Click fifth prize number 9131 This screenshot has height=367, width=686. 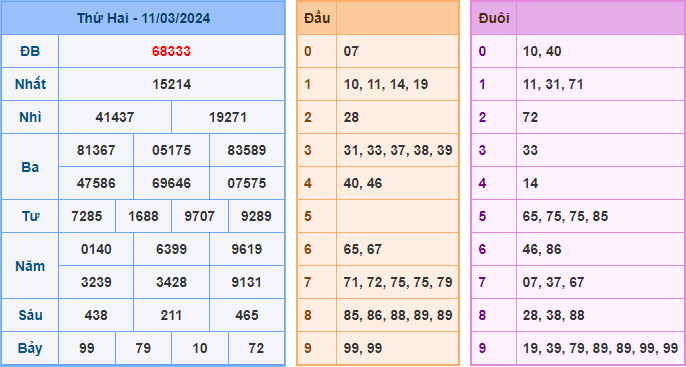click(x=247, y=282)
